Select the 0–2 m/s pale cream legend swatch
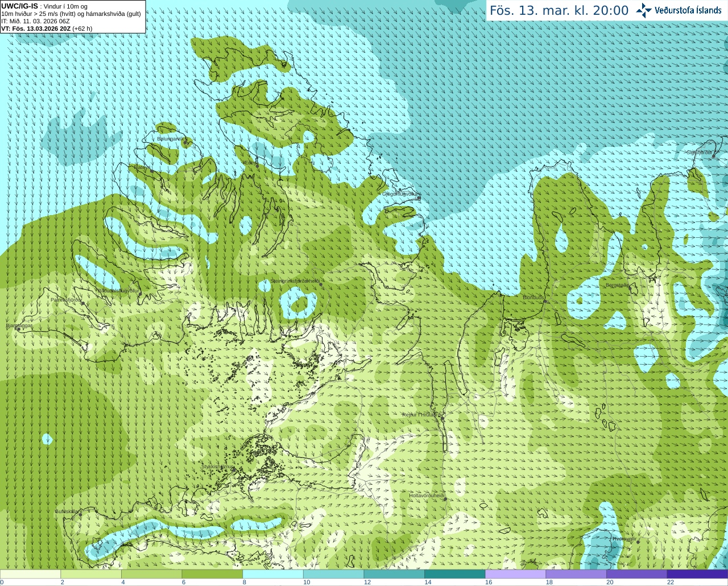The width and height of the screenshot is (728, 586). pos(30,574)
